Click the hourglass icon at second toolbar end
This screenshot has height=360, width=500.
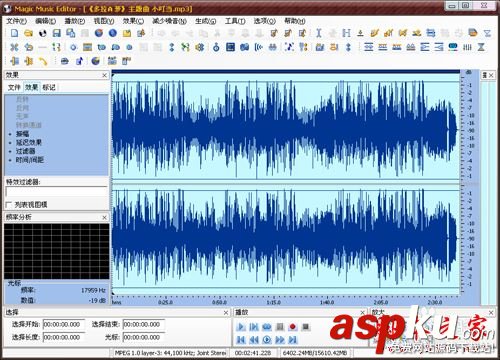tap(481, 47)
